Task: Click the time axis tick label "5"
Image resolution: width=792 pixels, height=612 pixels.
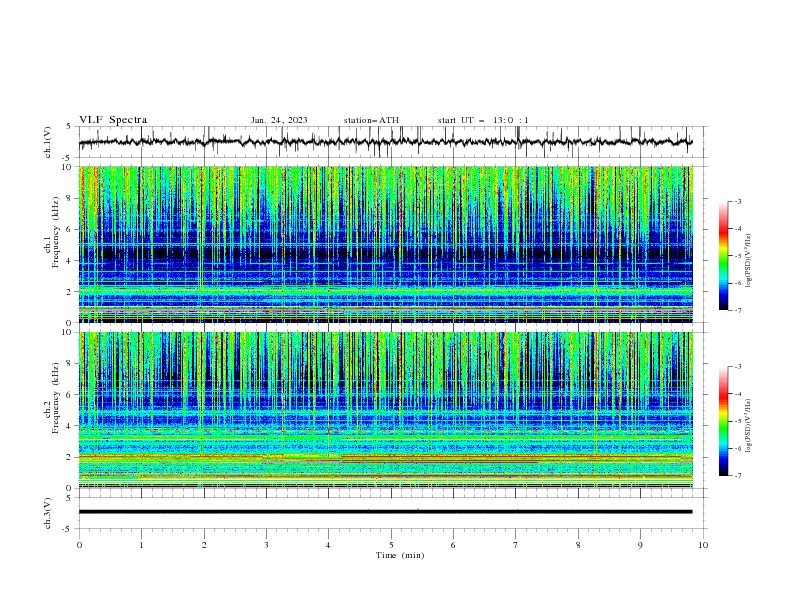Action: coord(391,545)
